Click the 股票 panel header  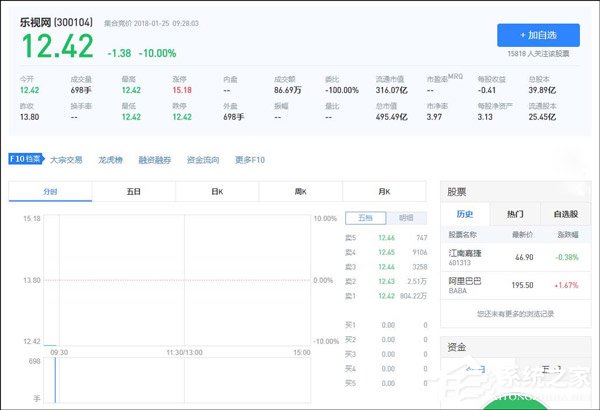pyautogui.click(x=516, y=192)
